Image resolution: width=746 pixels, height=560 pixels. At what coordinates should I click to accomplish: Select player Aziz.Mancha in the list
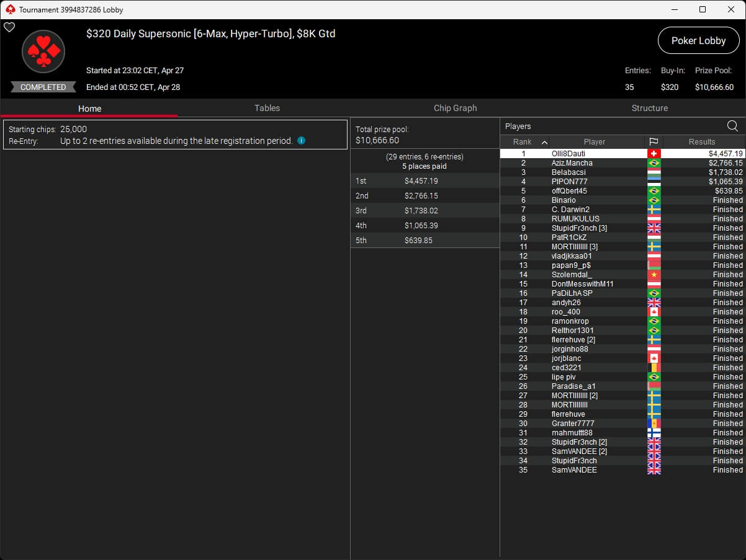[x=572, y=163]
